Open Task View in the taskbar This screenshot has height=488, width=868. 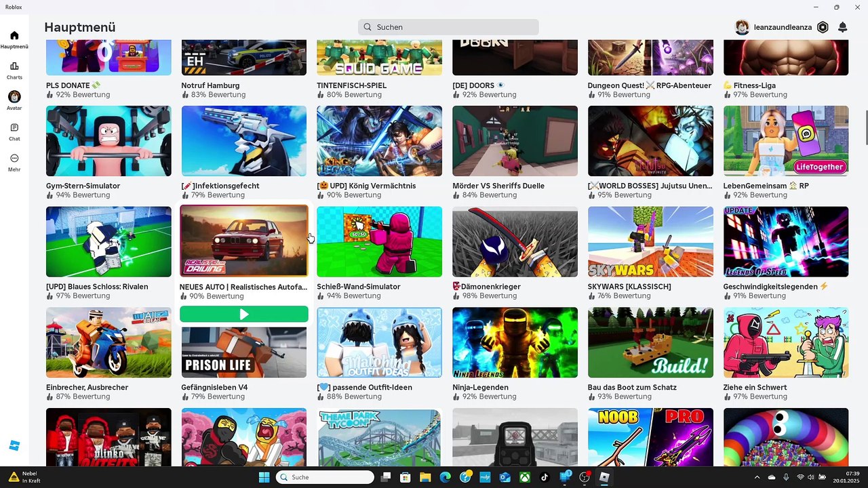(386, 477)
